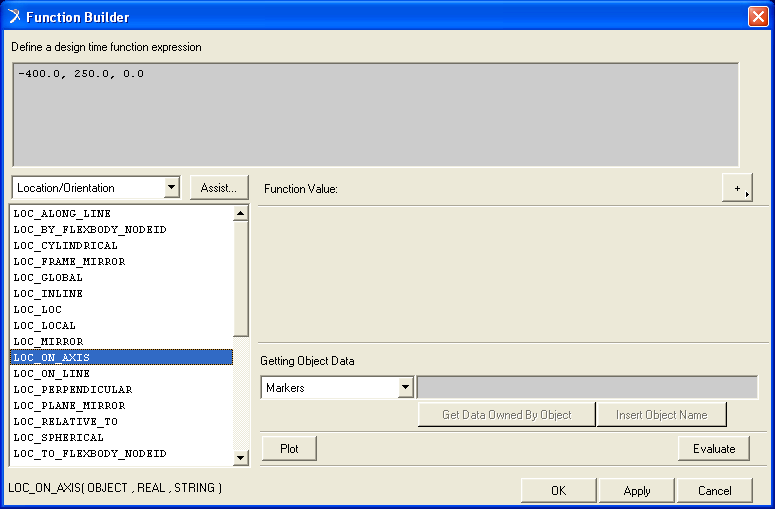Screen dimensions: 775x509
Task: Select LOC_LOCAL function
Action: click(121, 325)
